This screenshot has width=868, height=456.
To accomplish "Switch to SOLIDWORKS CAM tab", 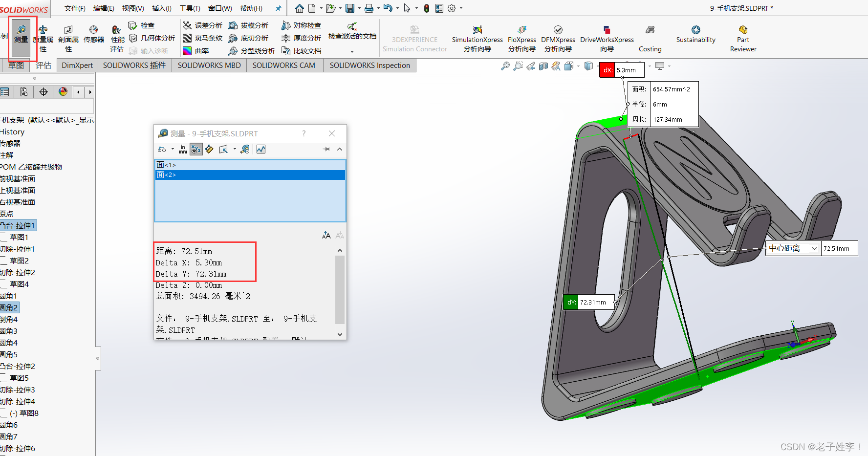I will point(284,65).
